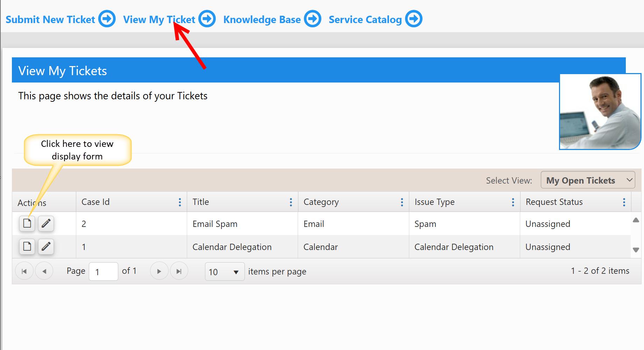The width and height of the screenshot is (644, 350).
Task: Edit the Calendar Delegation ticket with the pencil icon
Action: [x=46, y=247]
